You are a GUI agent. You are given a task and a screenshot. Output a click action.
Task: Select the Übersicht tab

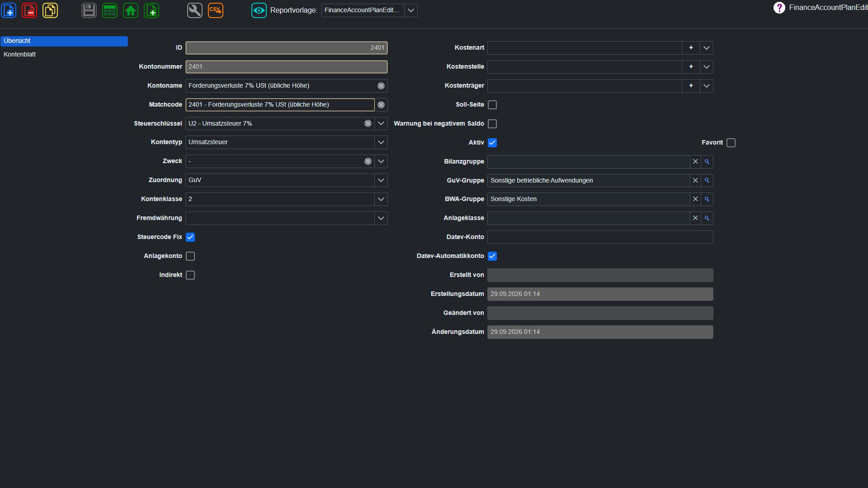click(x=64, y=41)
